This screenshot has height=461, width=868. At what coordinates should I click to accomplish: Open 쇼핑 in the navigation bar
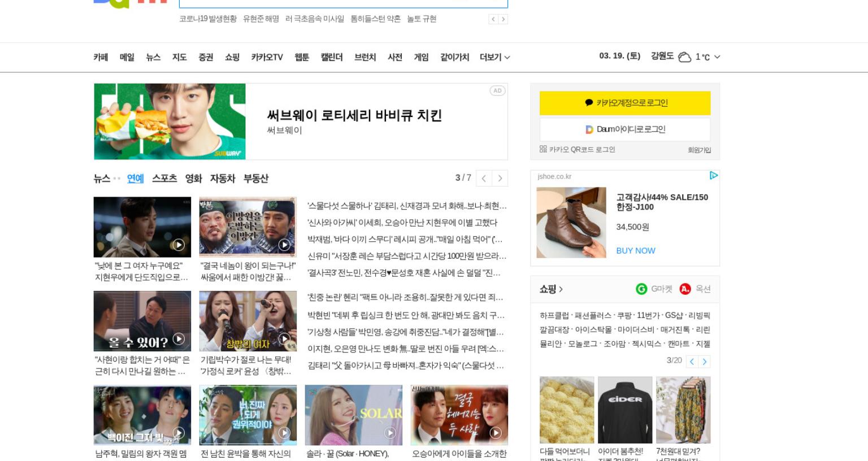[232, 57]
